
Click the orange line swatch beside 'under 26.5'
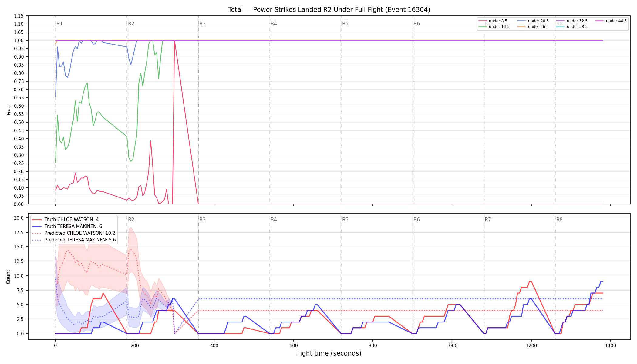pos(522,27)
